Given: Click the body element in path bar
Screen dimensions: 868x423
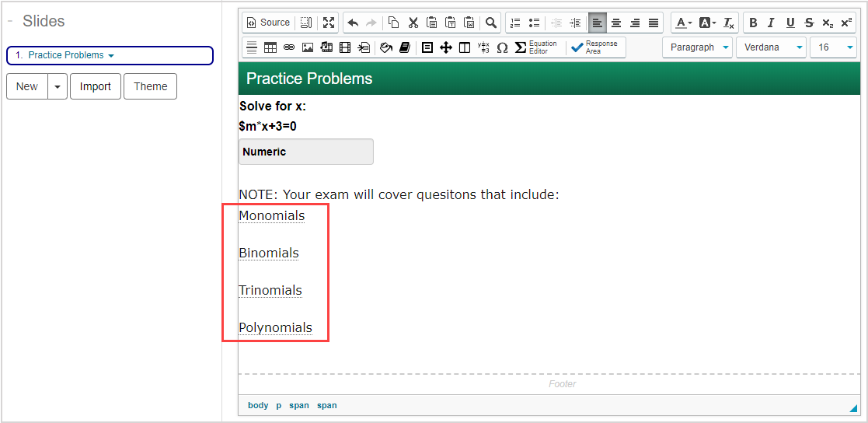Looking at the screenshot, I should click(258, 405).
